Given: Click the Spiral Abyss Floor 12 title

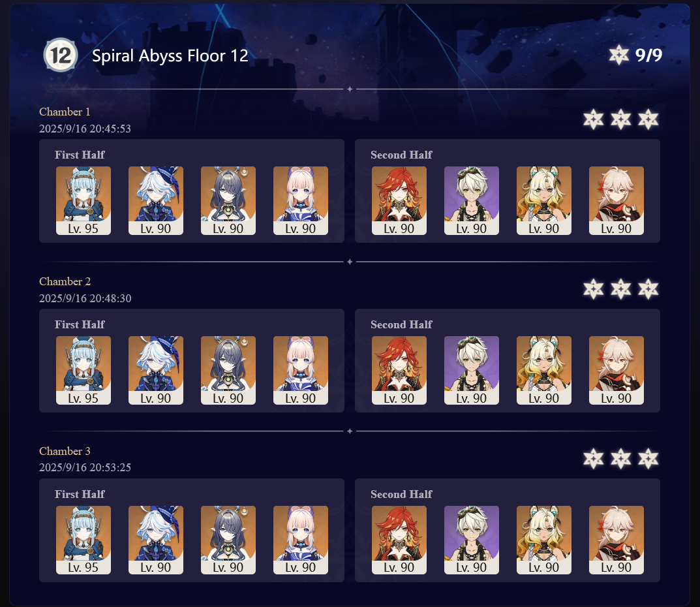Looking at the screenshot, I should point(170,56).
